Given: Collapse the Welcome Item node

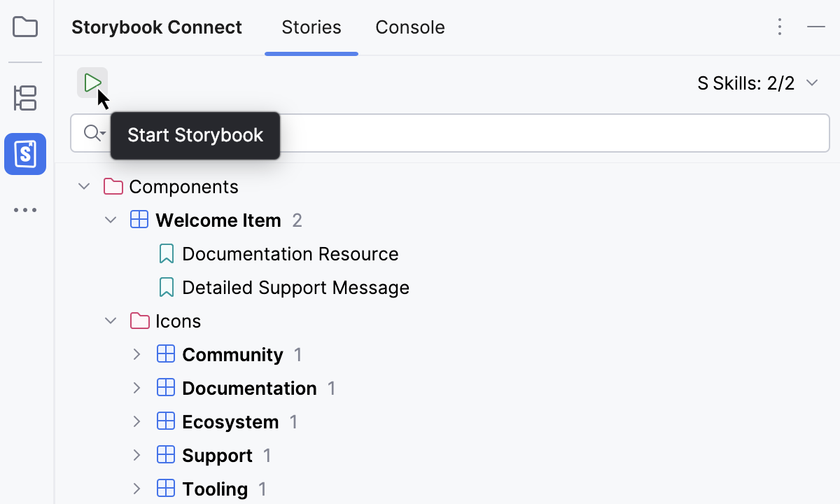Looking at the screenshot, I should 111,220.
